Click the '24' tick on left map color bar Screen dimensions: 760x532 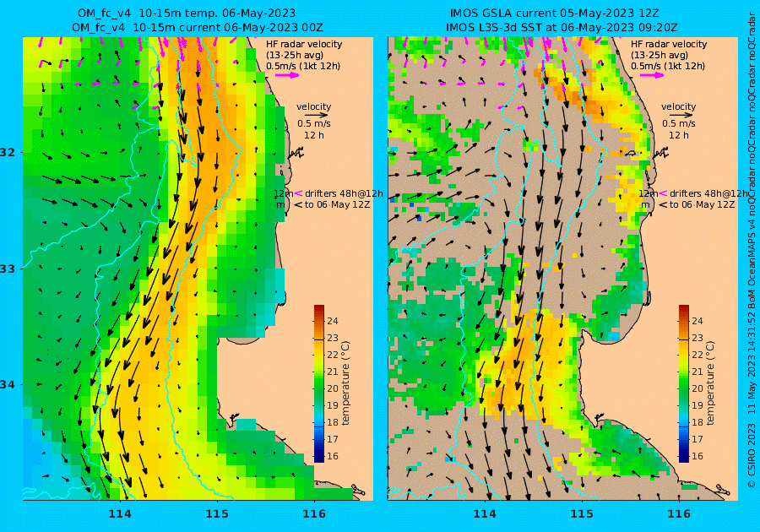333,321
